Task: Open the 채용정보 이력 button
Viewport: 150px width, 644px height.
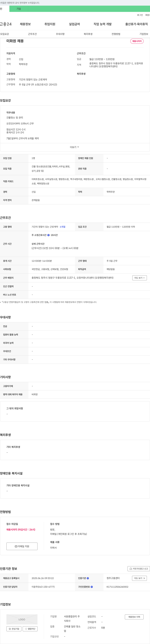Action: point(134,617)
